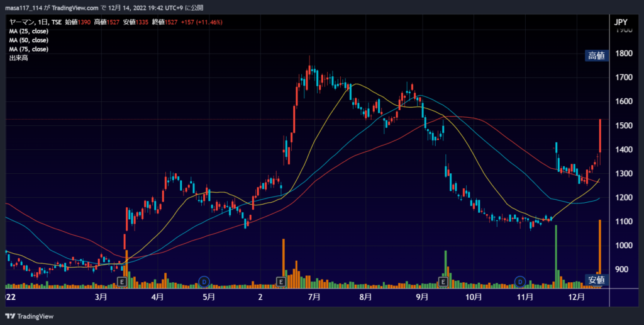Click the 9月 time axis label

pyautogui.click(x=422, y=297)
